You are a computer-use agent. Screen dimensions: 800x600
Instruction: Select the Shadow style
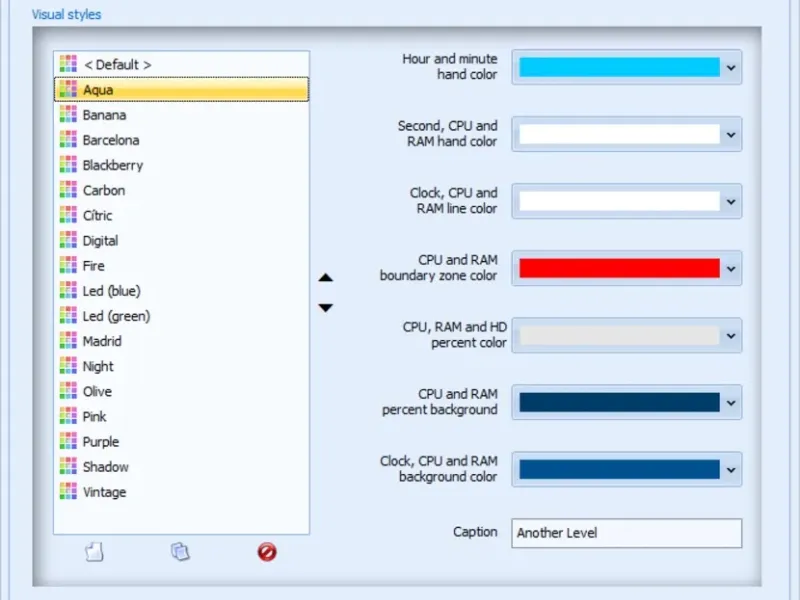point(181,467)
